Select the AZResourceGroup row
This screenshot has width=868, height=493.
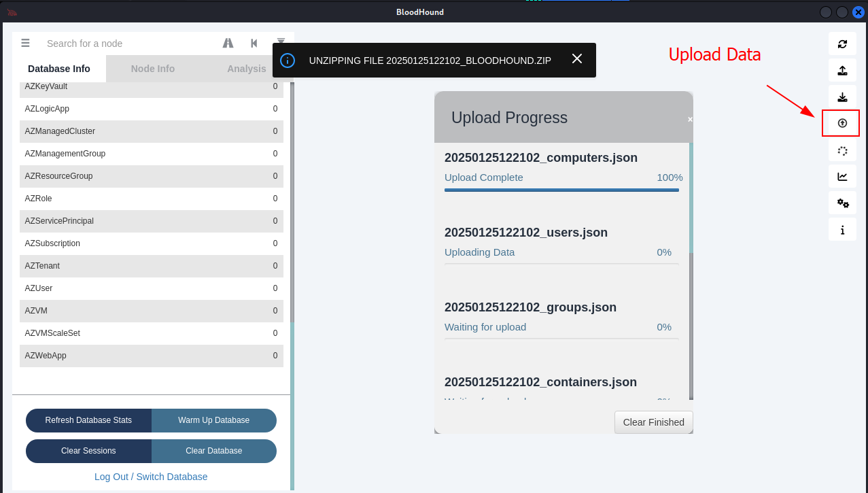click(x=152, y=176)
